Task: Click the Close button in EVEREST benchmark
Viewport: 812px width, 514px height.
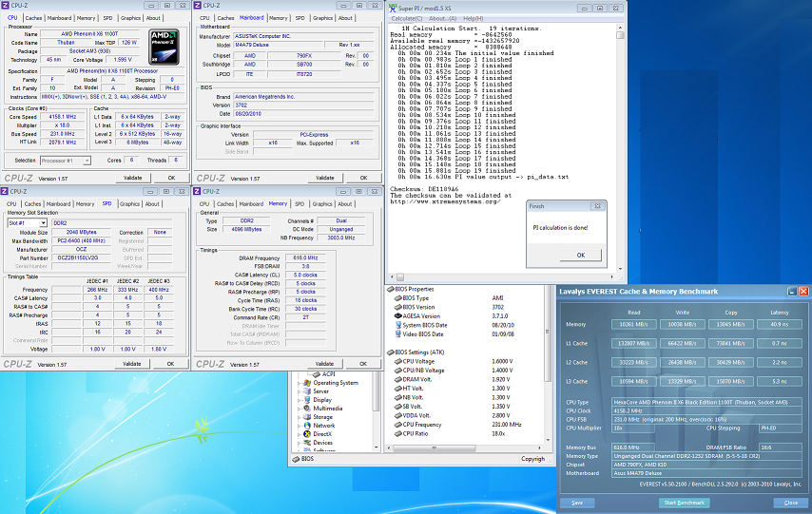Action: (790, 503)
